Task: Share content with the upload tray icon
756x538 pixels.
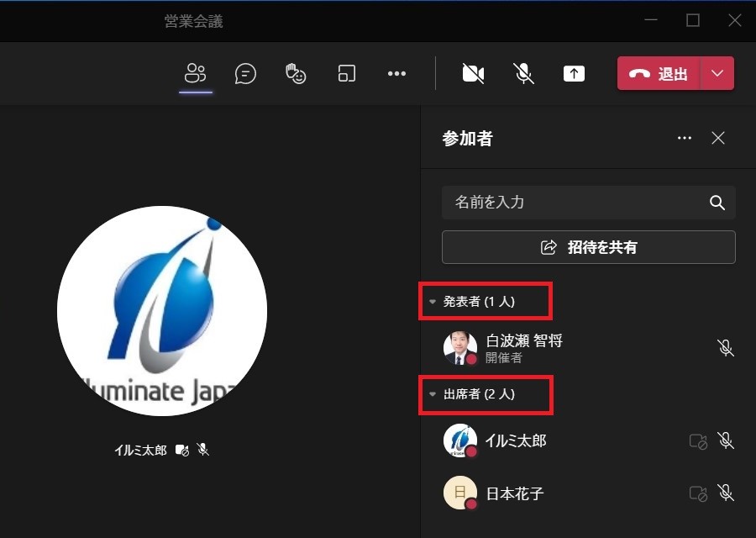Action: click(574, 74)
